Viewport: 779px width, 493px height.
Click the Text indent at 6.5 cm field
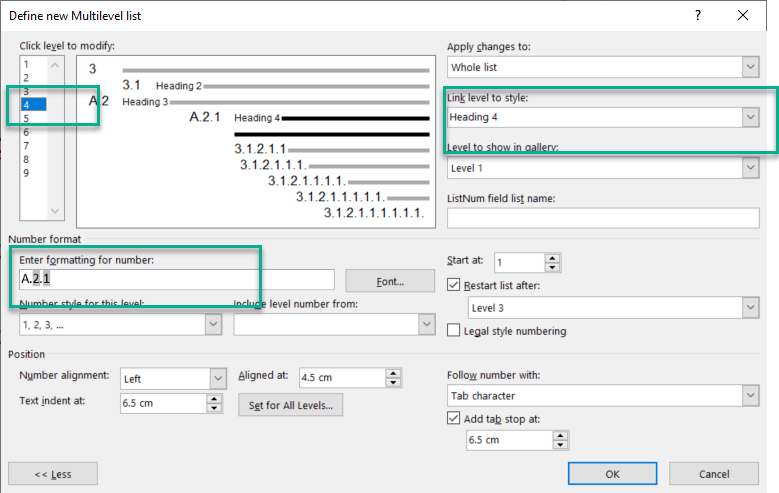coord(163,403)
